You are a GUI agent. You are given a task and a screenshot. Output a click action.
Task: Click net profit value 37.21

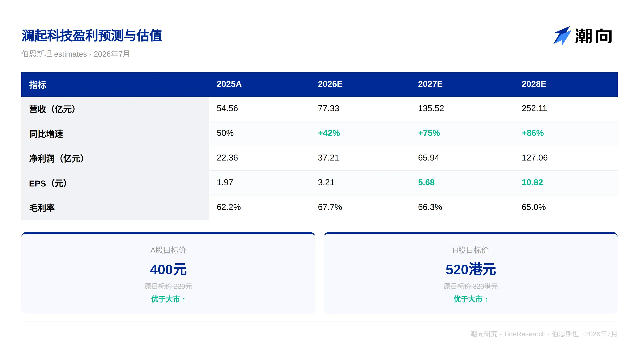click(x=328, y=158)
